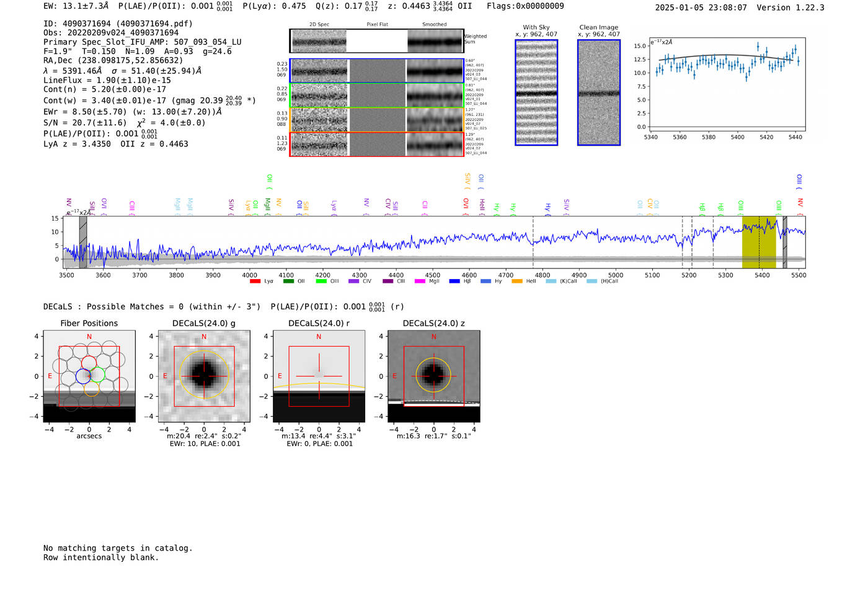Click the blue Hβ legend swatch
This screenshot has width=868, height=591.
point(454,282)
